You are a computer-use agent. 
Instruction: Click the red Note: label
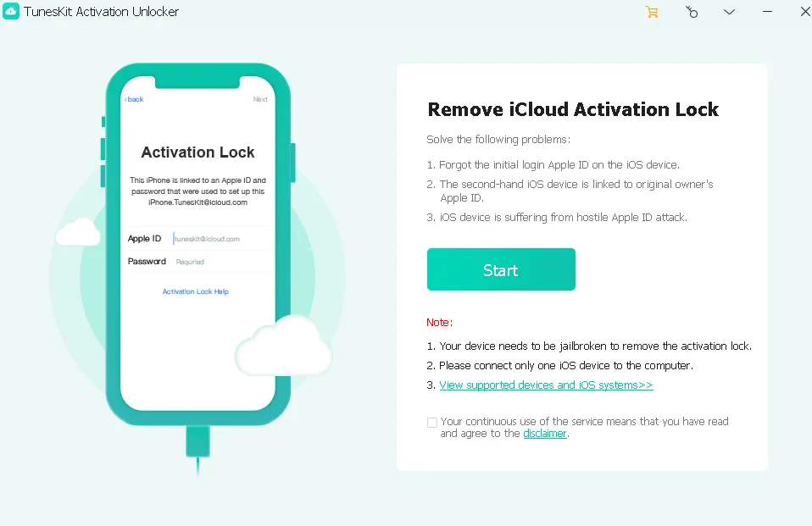coord(439,323)
